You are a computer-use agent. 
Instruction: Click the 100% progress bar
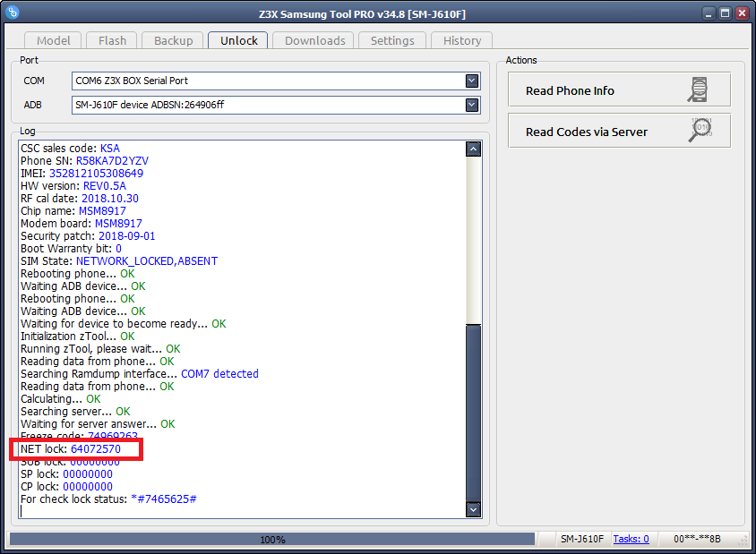(272, 539)
